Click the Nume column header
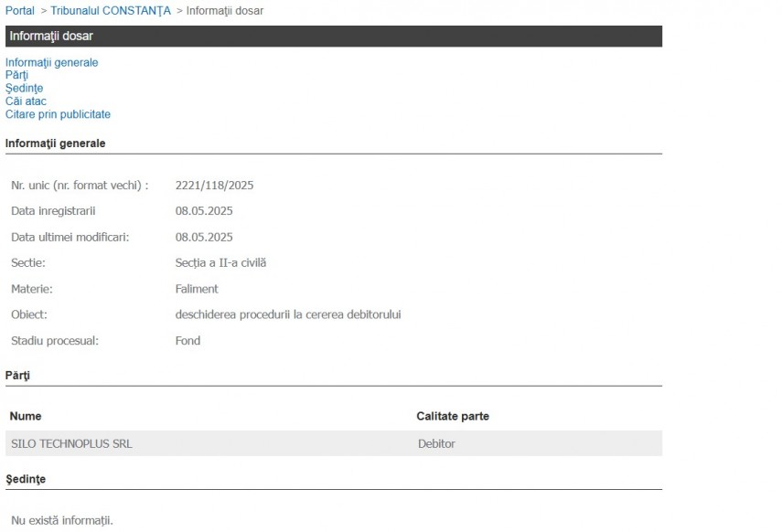This screenshot has height=532, width=782. [26, 416]
